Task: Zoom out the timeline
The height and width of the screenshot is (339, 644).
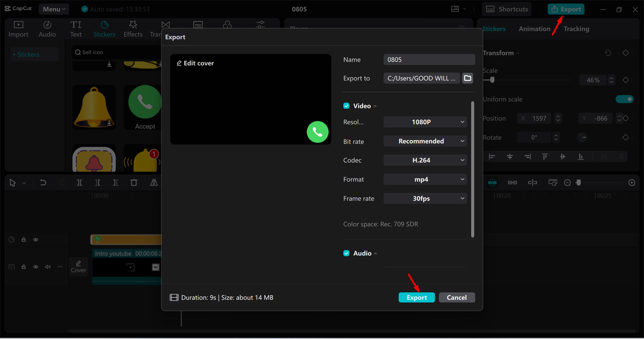Action: [567, 183]
